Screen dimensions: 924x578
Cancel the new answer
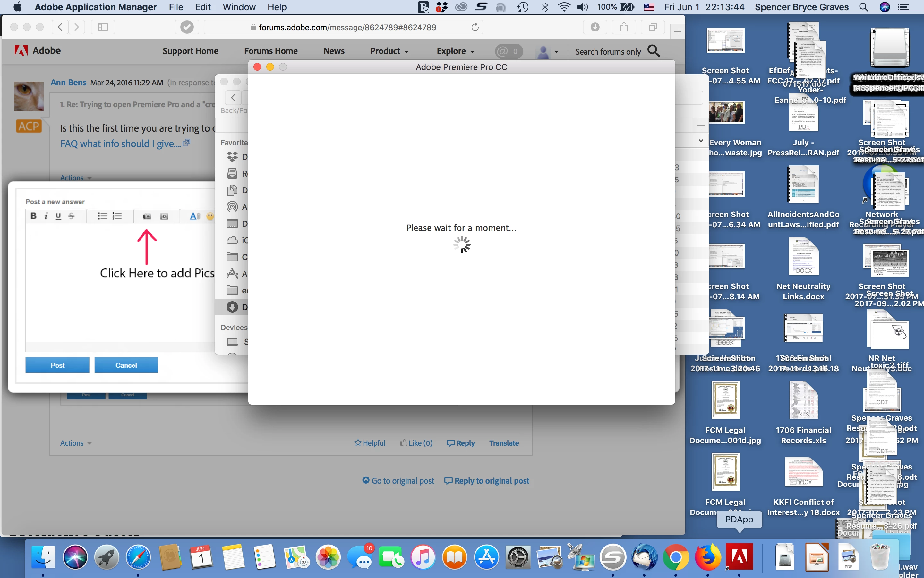click(126, 365)
